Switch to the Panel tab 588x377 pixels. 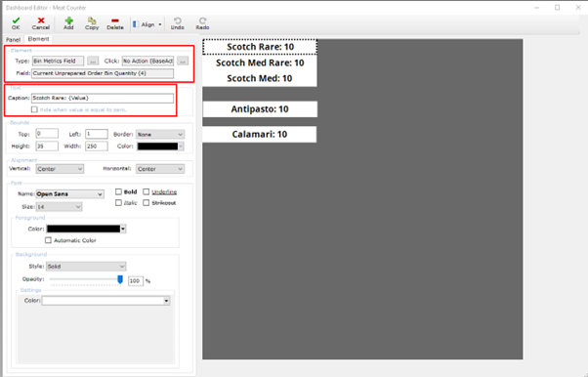(x=13, y=39)
